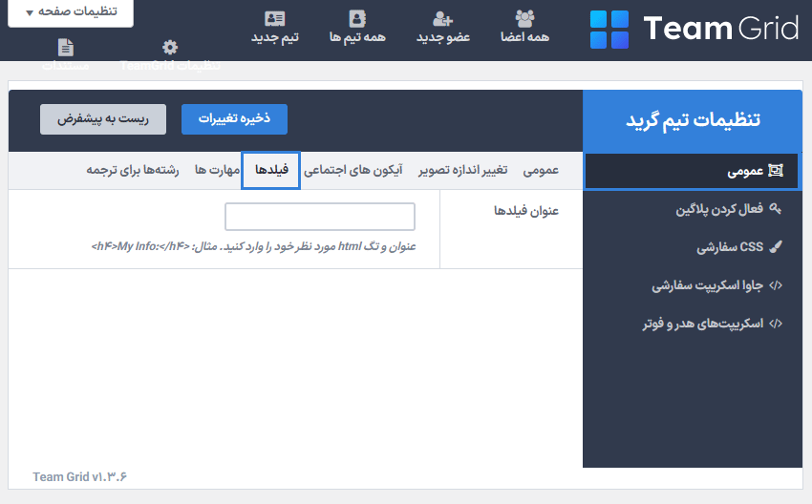This screenshot has height=504, width=812.
Task: Expand the Screen Options (تنظیمات صفحه) dropdown
Action: [71, 12]
